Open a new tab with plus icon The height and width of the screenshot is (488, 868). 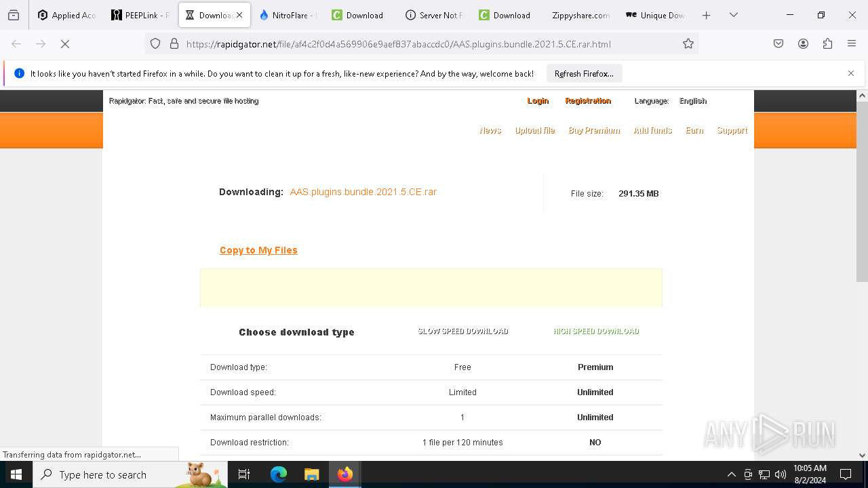pyautogui.click(x=706, y=15)
